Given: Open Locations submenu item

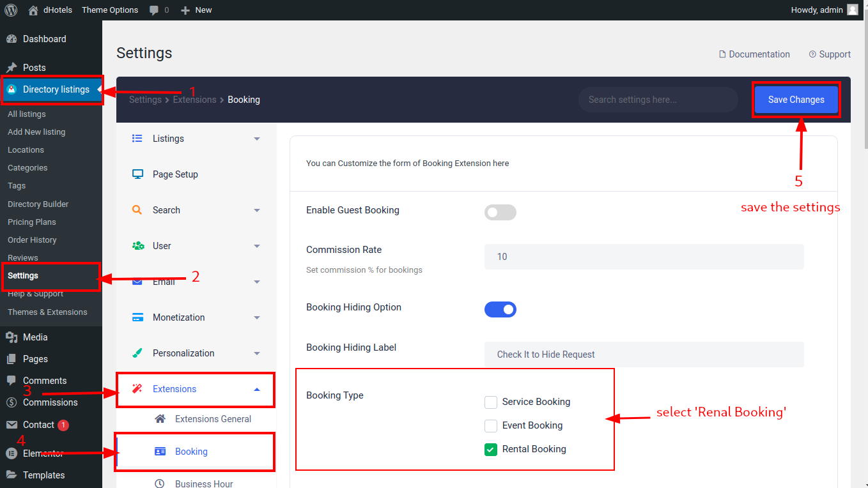Looking at the screenshot, I should pos(26,149).
